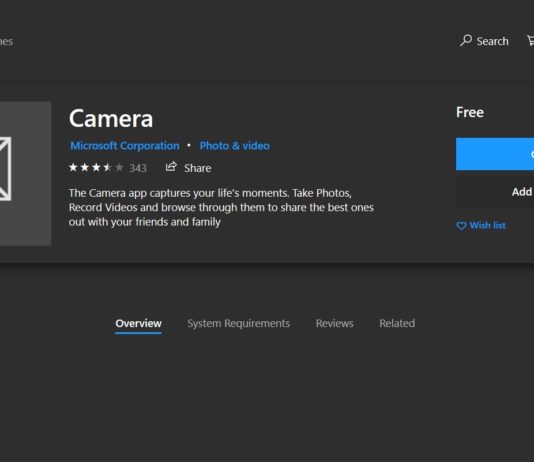This screenshot has height=462, width=534.
Task: Switch to System Requirements tab
Action: [x=238, y=323]
